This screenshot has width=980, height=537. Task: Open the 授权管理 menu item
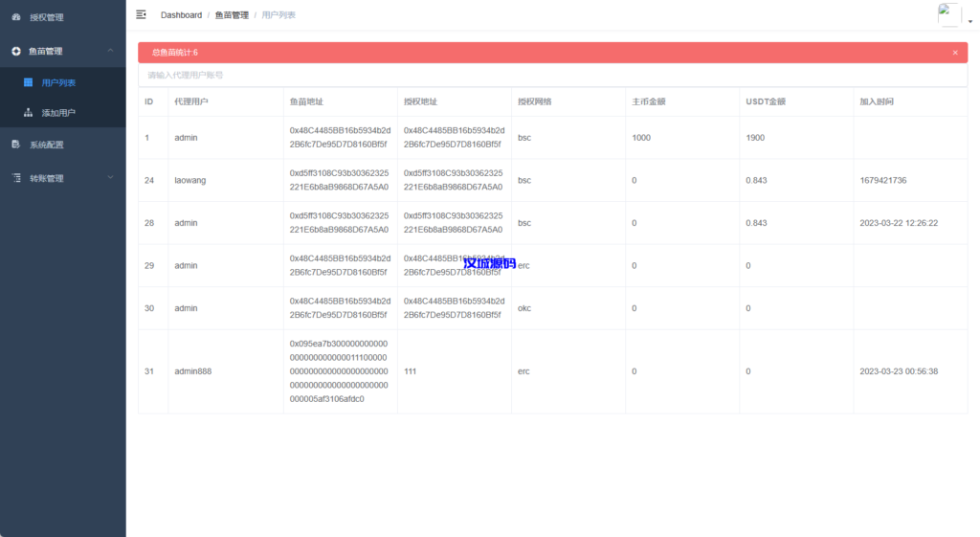point(62,17)
